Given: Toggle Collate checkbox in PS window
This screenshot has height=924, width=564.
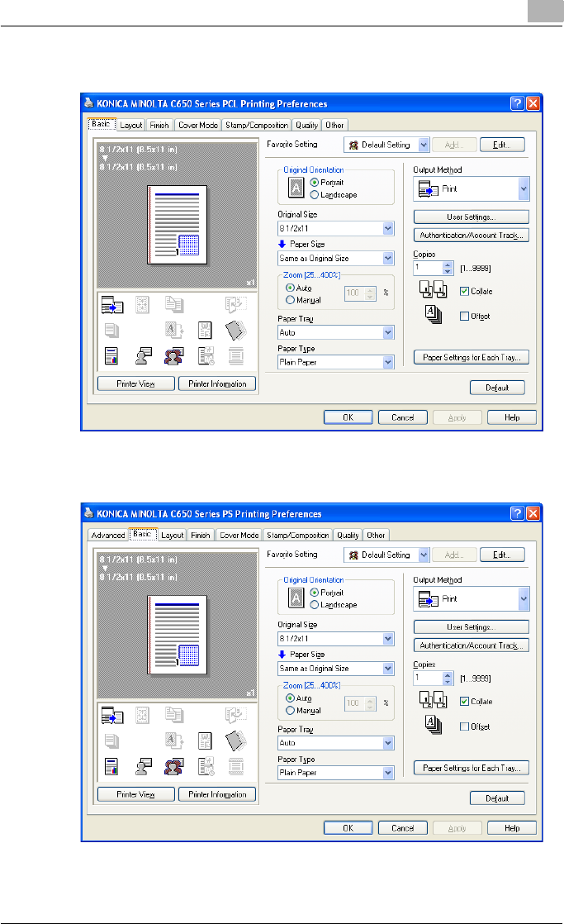Looking at the screenshot, I should click(465, 701).
